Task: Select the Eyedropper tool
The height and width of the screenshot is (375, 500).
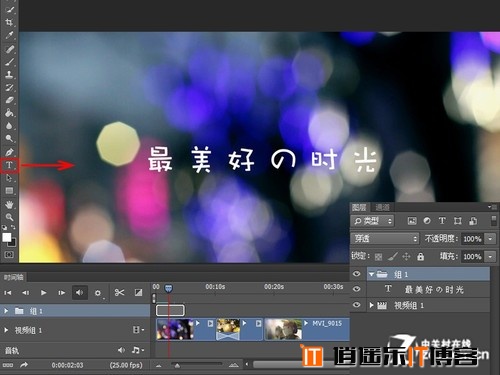Action: pyautogui.click(x=9, y=35)
